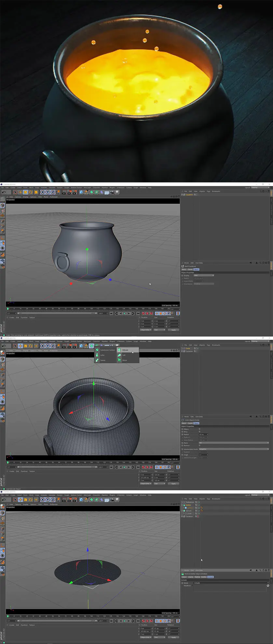Toggle the Z-axis lock above the flat disc viewport
The height and width of the screenshot is (644, 273).
[x=53, y=500]
